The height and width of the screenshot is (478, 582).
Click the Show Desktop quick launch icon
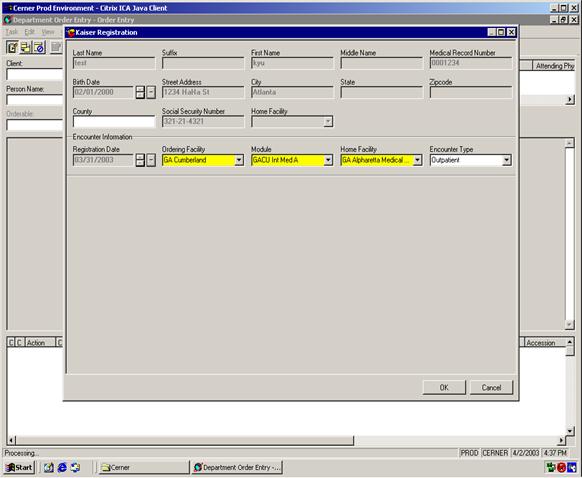tap(48, 468)
